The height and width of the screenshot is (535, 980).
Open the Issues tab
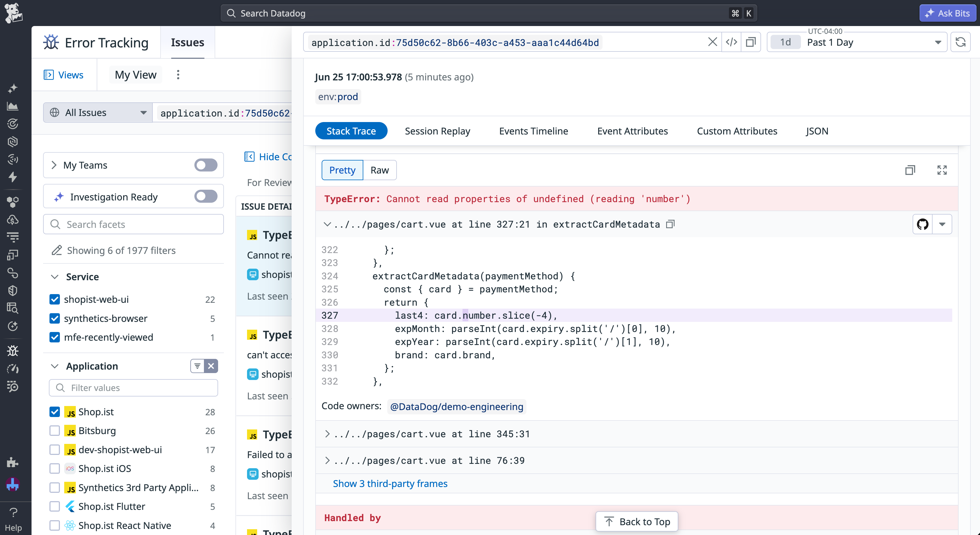(x=187, y=43)
